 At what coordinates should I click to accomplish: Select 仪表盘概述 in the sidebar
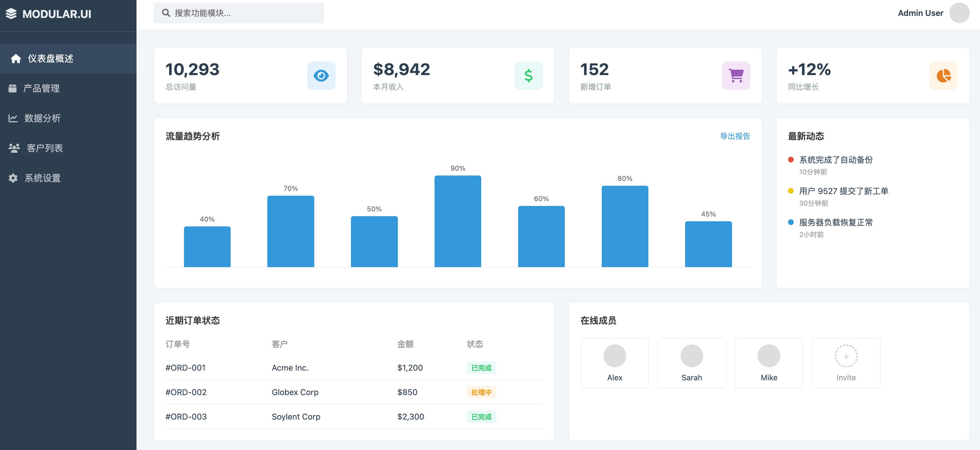50,59
